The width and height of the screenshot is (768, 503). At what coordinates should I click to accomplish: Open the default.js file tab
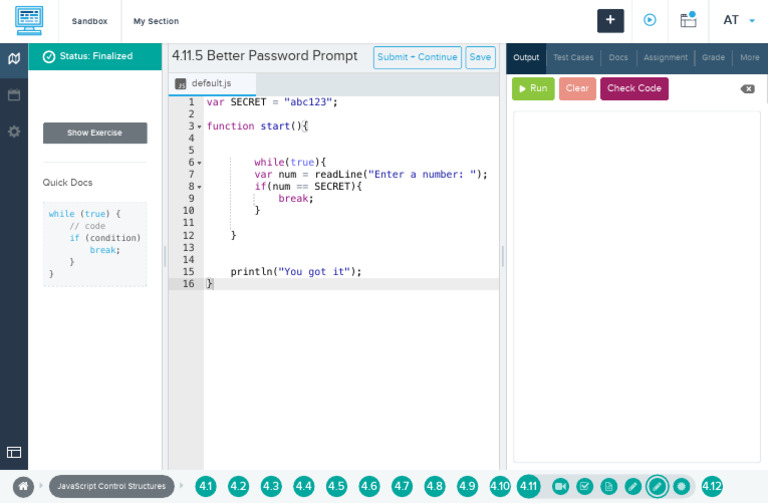click(x=212, y=84)
